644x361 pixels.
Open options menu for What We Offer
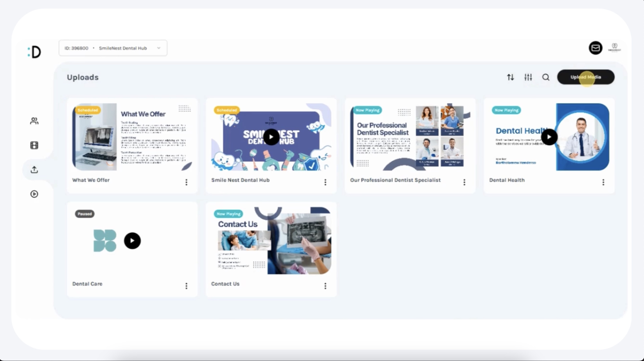pos(186,182)
